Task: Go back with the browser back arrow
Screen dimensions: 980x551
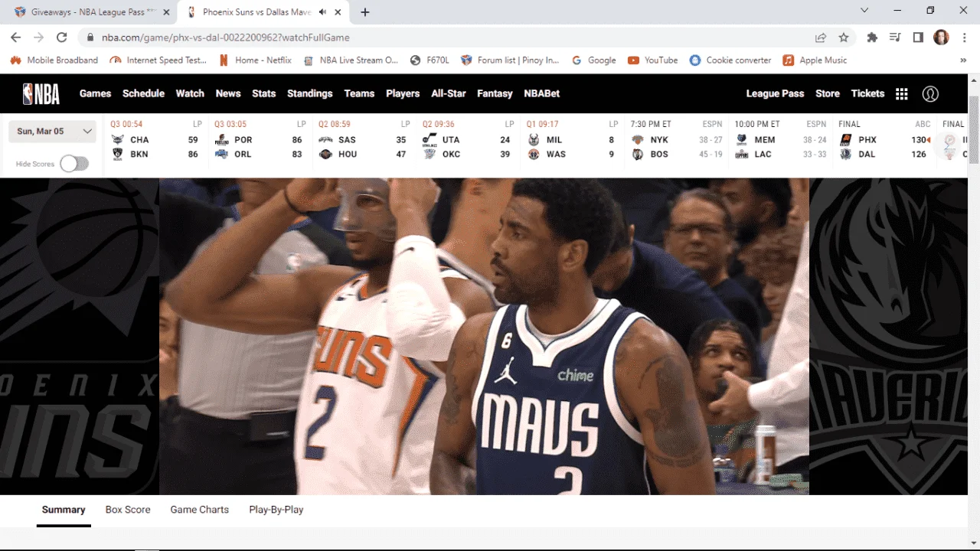Action: point(16,37)
